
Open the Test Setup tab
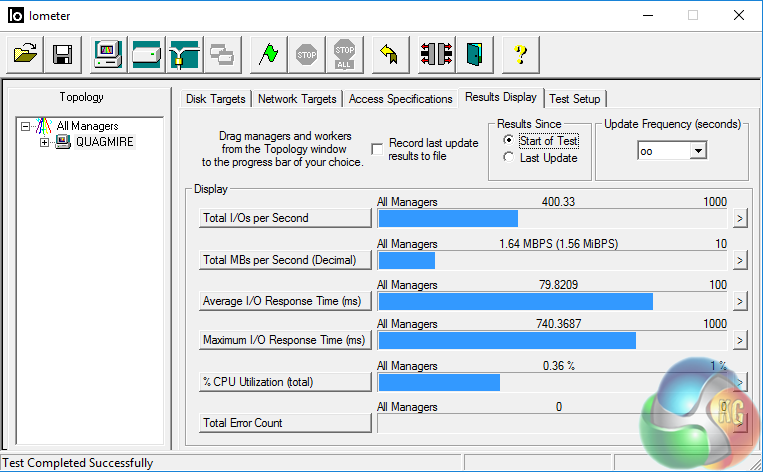(575, 99)
